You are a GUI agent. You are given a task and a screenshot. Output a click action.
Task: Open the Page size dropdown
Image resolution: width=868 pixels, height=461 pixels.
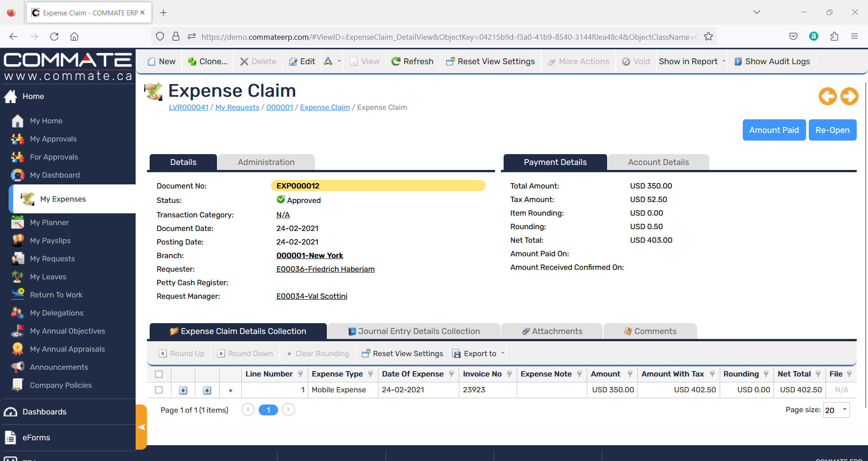click(x=844, y=409)
